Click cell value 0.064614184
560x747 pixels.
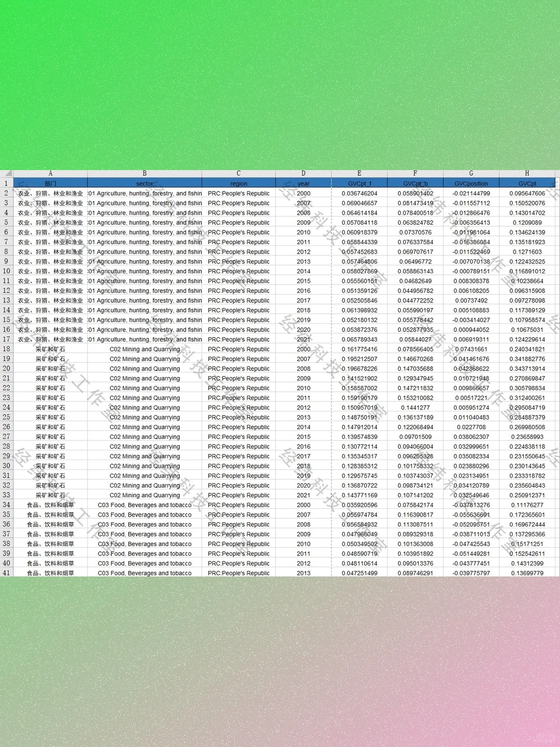(359, 213)
